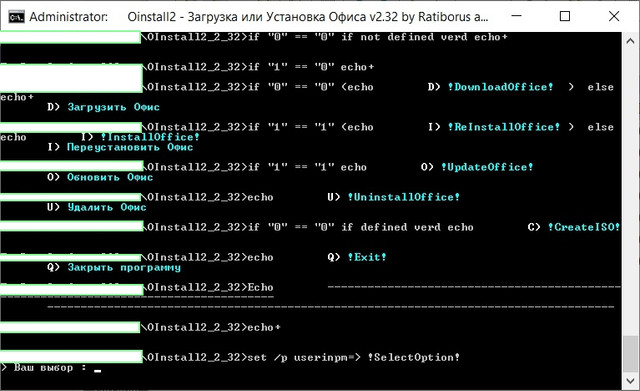Click the 'I) Переустановить Офис' menu line
The width and height of the screenshot is (640, 391).
coord(120,147)
